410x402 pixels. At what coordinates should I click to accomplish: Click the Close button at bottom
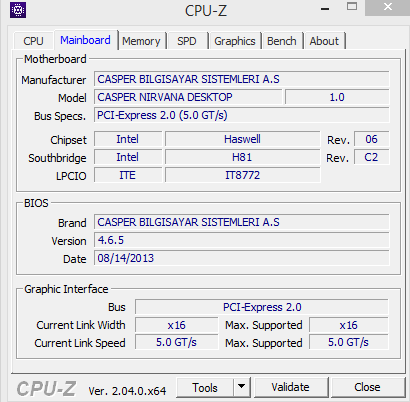coord(367,387)
